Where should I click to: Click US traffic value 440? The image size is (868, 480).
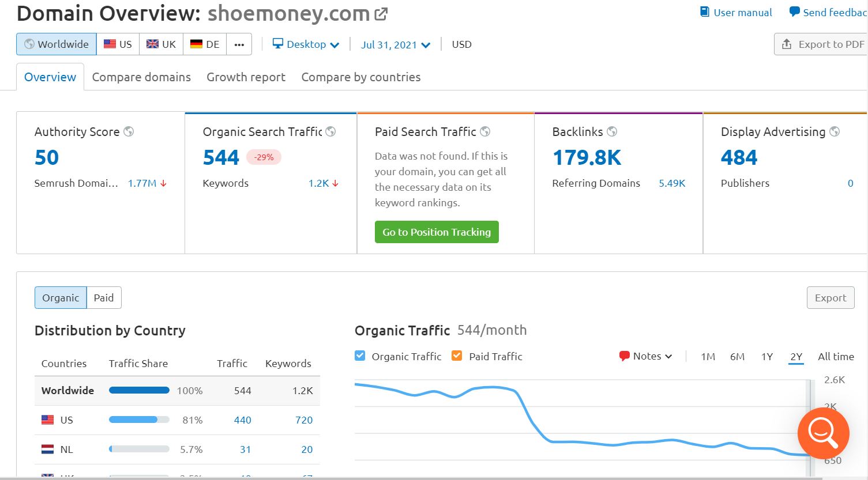coord(242,420)
